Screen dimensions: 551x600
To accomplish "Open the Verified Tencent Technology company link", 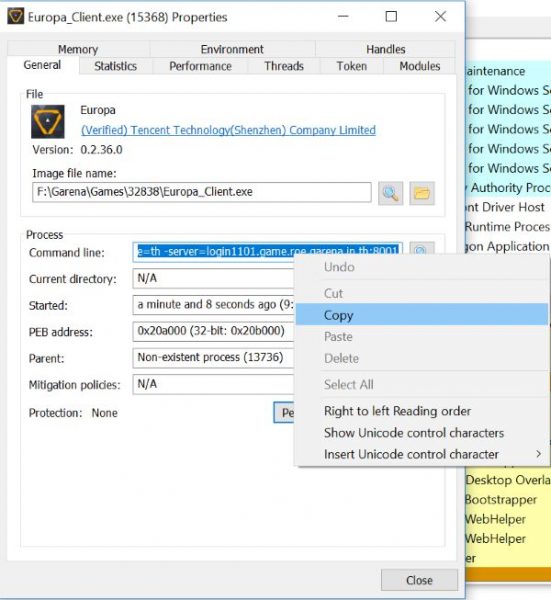I will 228,130.
